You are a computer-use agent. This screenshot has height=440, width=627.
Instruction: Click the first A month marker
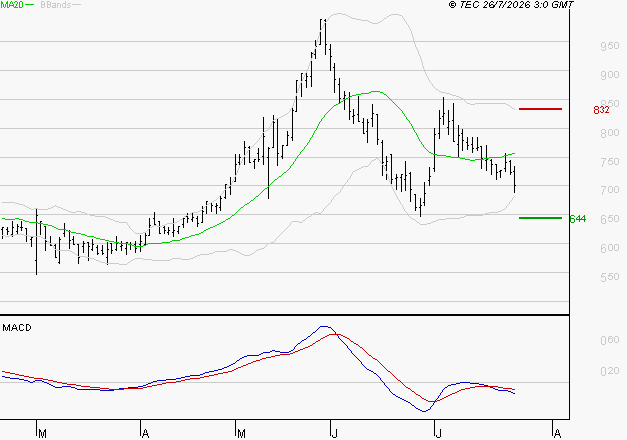pyautogui.click(x=146, y=434)
